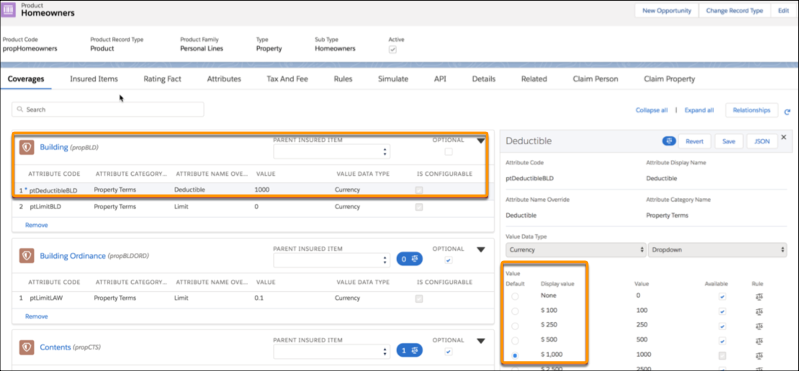Open Parent Insured Item dropdown for Building Ordinance
Viewport: 799px width, 371px height.
(x=332, y=260)
